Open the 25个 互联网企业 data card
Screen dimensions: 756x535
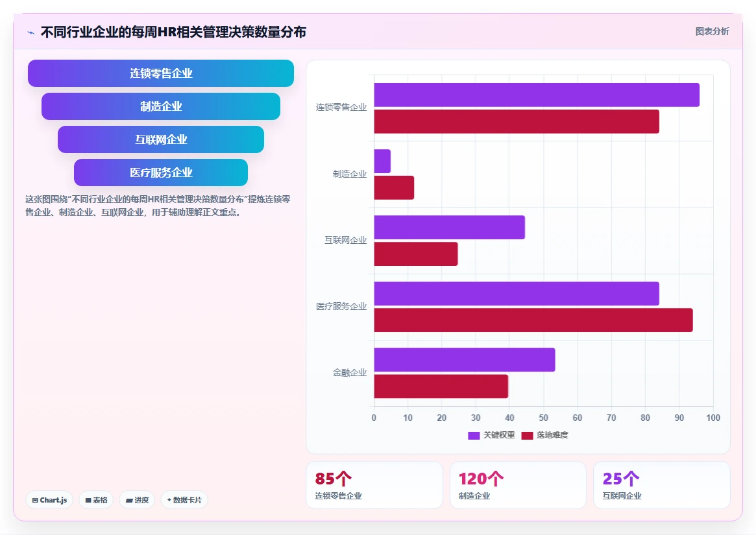(661, 485)
